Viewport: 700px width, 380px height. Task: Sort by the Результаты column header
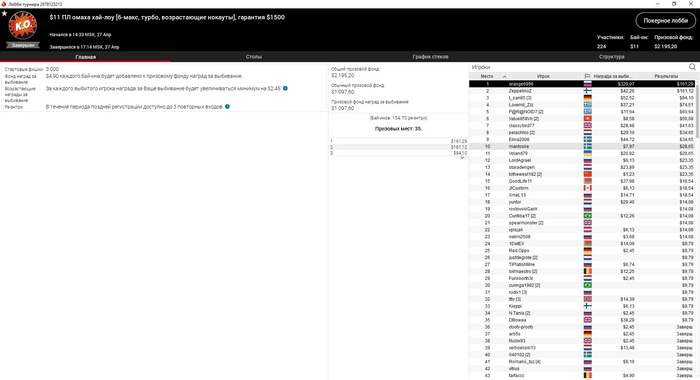[665, 76]
